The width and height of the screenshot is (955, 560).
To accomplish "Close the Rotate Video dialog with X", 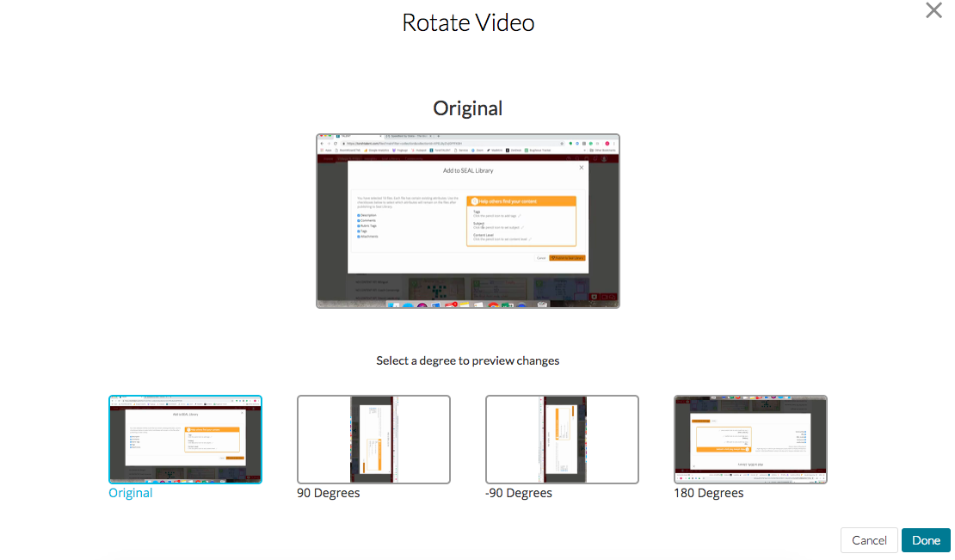I will [x=933, y=10].
